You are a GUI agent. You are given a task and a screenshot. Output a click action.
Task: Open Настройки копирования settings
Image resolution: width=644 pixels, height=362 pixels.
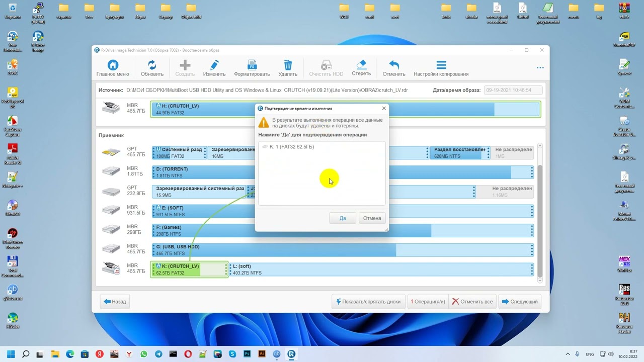click(441, 68)
